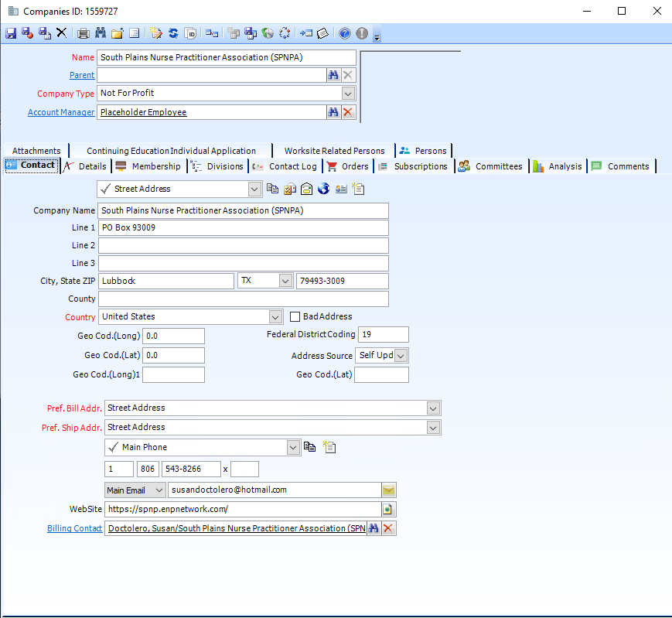The image size is (672, 618).
Task: Expand the Country dropdown showing United States
Action: (275, 316)
